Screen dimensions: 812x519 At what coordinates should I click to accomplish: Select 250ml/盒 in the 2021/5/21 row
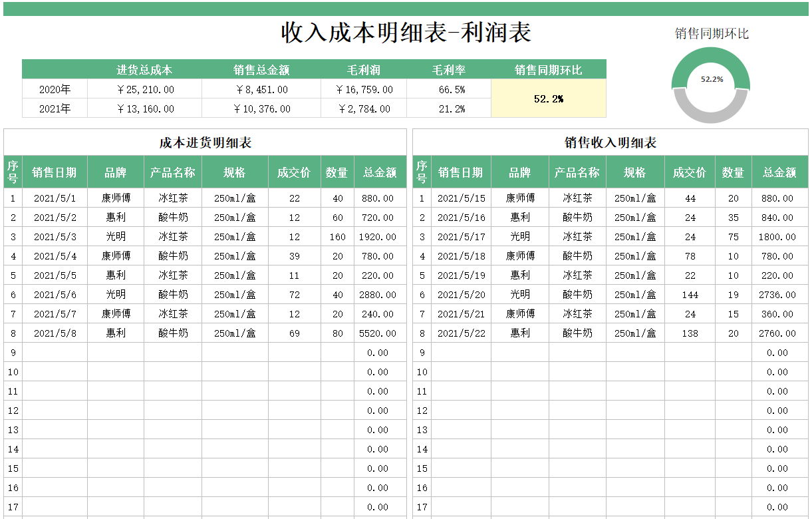[635, 314]
